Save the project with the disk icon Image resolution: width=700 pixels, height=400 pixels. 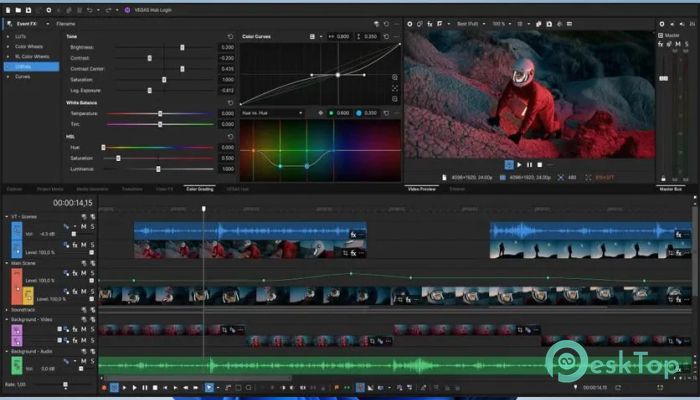pyautogui.click(x=29, y=10)
